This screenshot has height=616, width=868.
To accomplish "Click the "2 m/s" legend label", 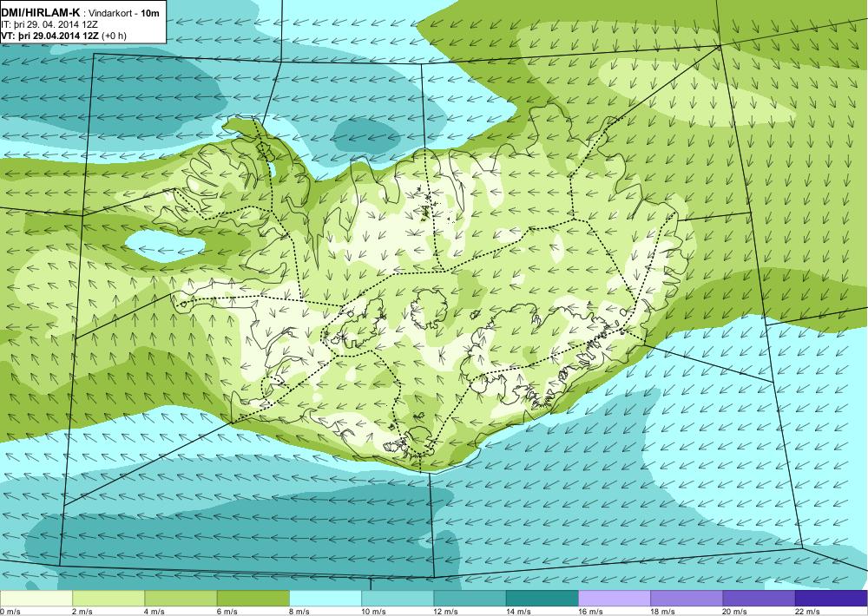I will tap(82, 612).
